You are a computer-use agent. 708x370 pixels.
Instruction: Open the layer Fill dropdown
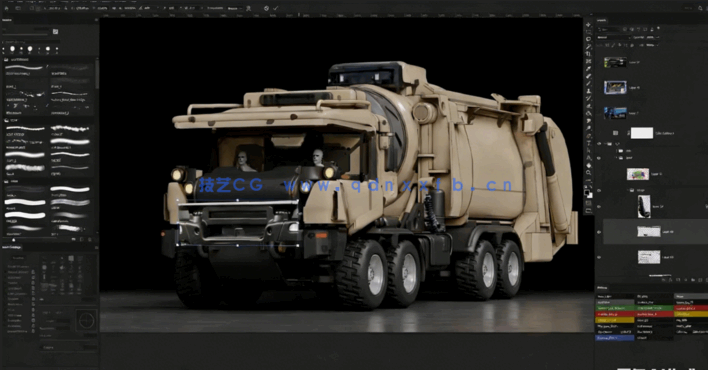[x=652, y=45]
